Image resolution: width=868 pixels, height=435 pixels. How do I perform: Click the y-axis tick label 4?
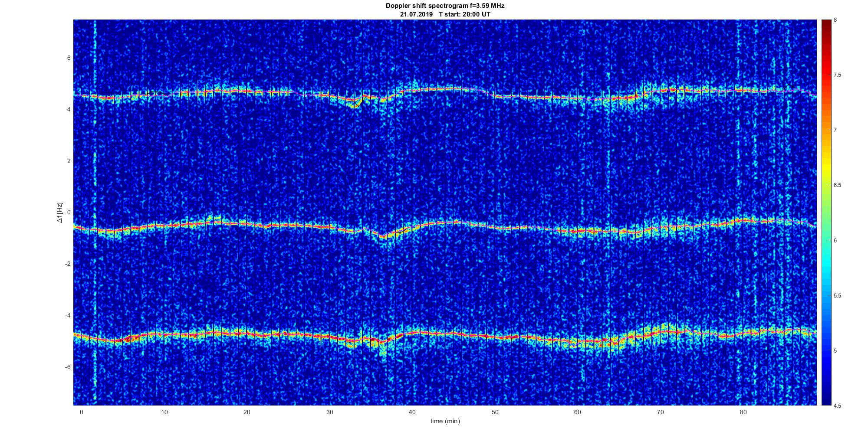pyautogui.click(x=69, y=109)
